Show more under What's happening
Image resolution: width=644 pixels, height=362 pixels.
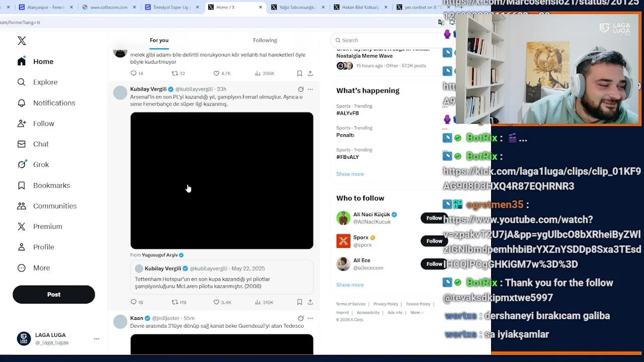pos(350,174)
